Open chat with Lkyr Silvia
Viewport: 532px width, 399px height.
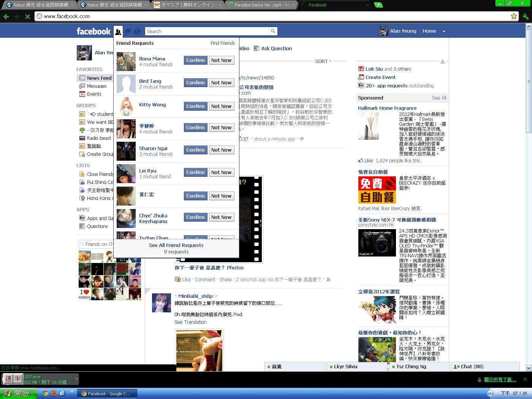[357, 367]
